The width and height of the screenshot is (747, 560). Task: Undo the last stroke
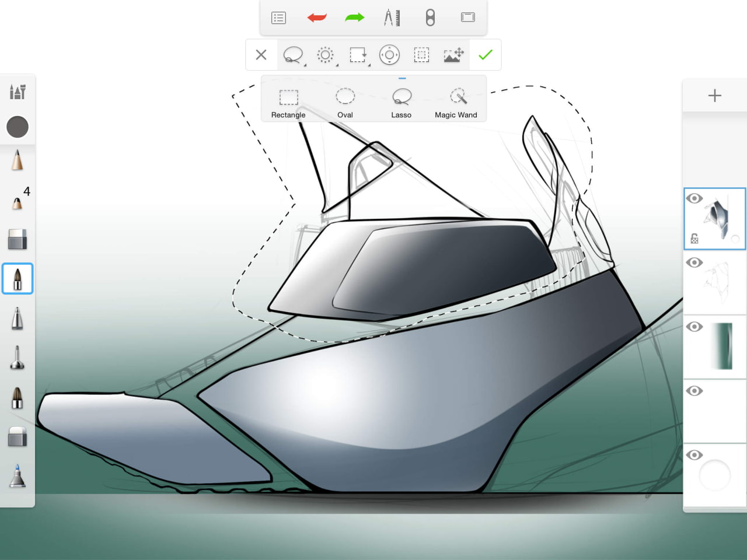click(316, 17)
